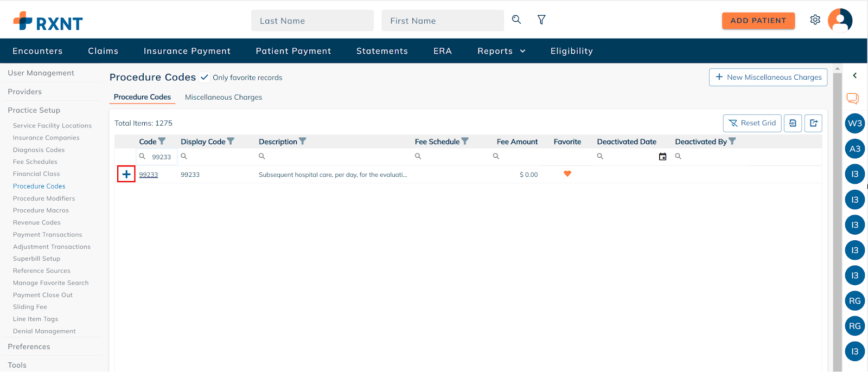Open the Deactivated Date calendar picker

(662, 157)
